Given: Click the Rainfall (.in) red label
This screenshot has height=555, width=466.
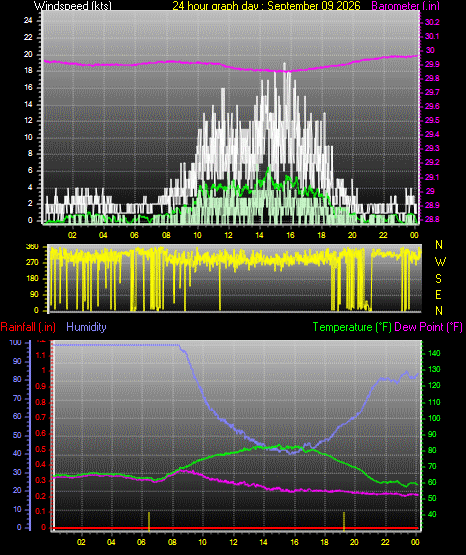Looking at the screenshot, I should [28, 327].
